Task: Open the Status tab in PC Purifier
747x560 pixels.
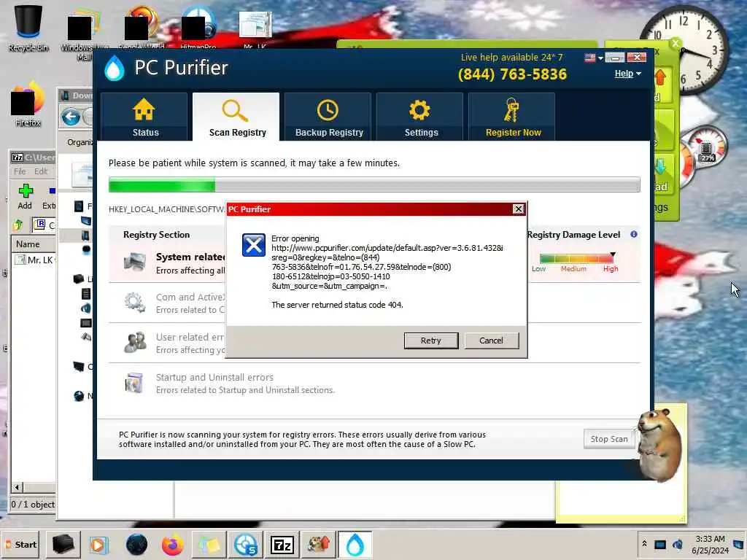Action: pyautogui.click(x=144, y=117)
